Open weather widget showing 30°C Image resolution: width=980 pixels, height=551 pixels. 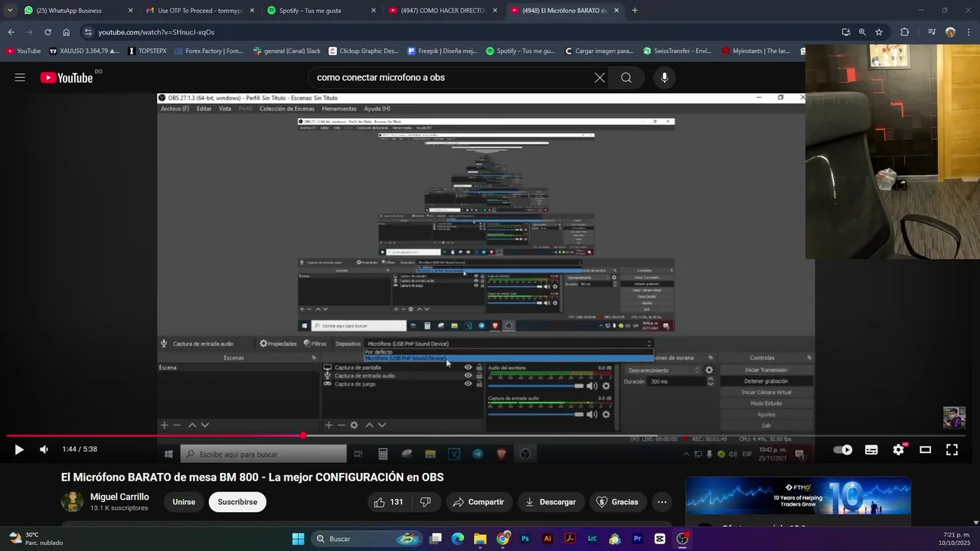(x=35, y=539)
